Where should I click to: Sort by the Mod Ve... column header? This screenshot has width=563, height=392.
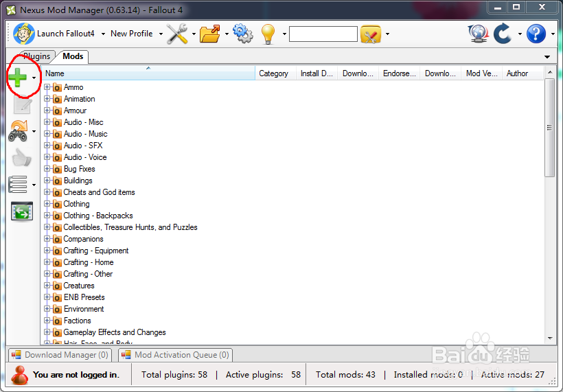point(481,73)
